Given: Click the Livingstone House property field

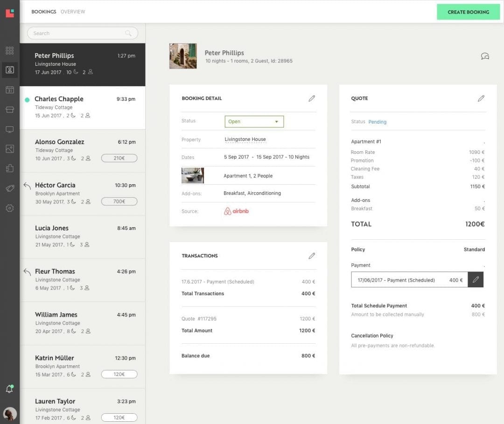Looking at the screenshot, I should pyautogui.click(x=245, y=139).
